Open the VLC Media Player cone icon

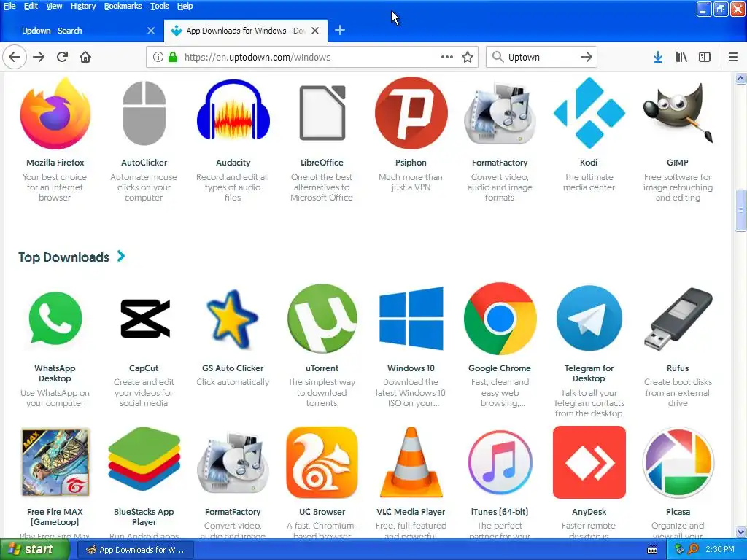click(x=411, y=462)
